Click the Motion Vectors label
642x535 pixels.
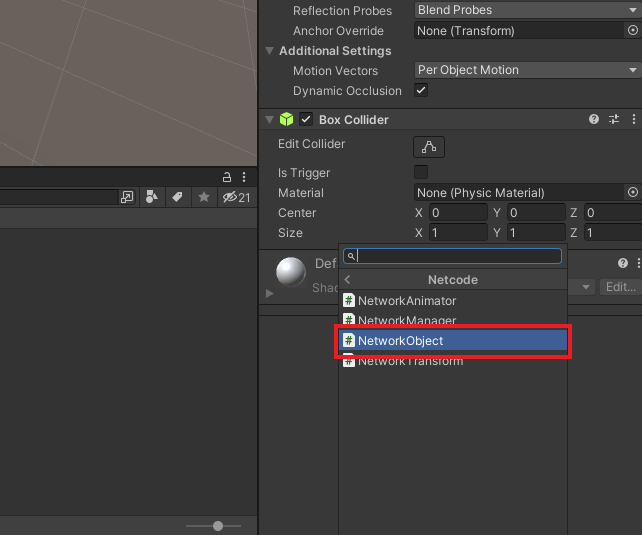(x=335, y=71)
